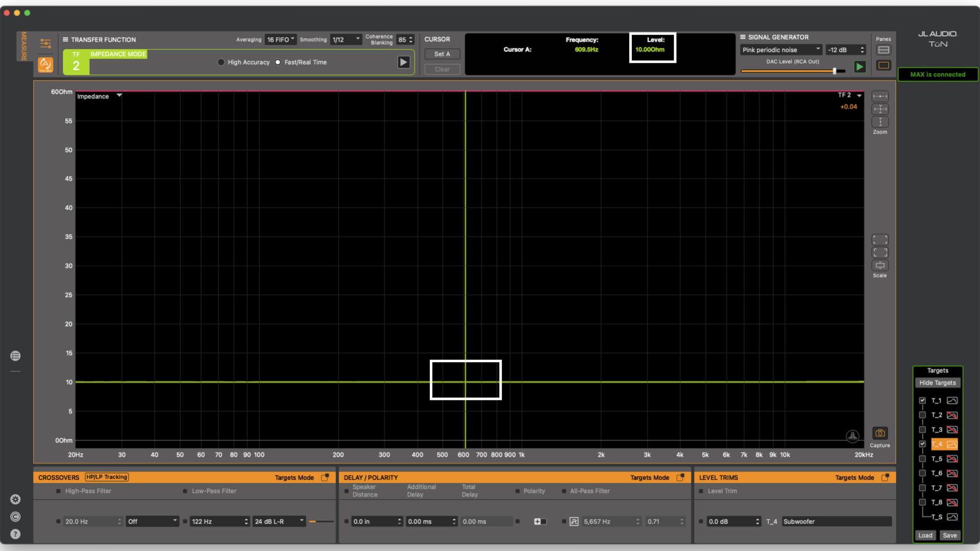Switch to single-pane layout icon

coord(884,65)
